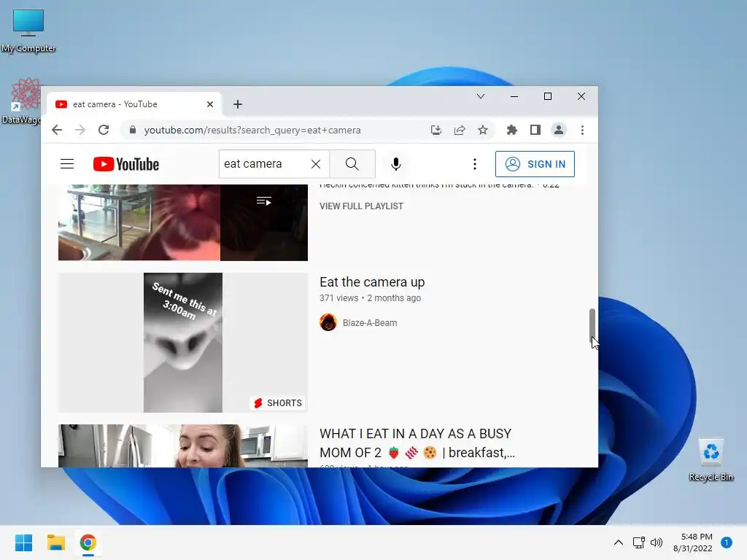747x560 pixels.
Task: Go to YouTube home via logo
Action: [x=126, y=164]
